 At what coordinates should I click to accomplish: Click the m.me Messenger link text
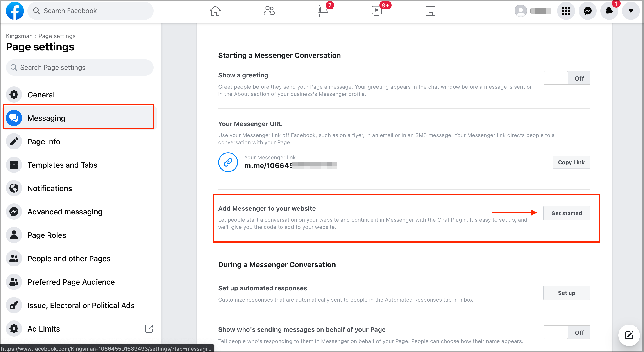tap(290, 165)
